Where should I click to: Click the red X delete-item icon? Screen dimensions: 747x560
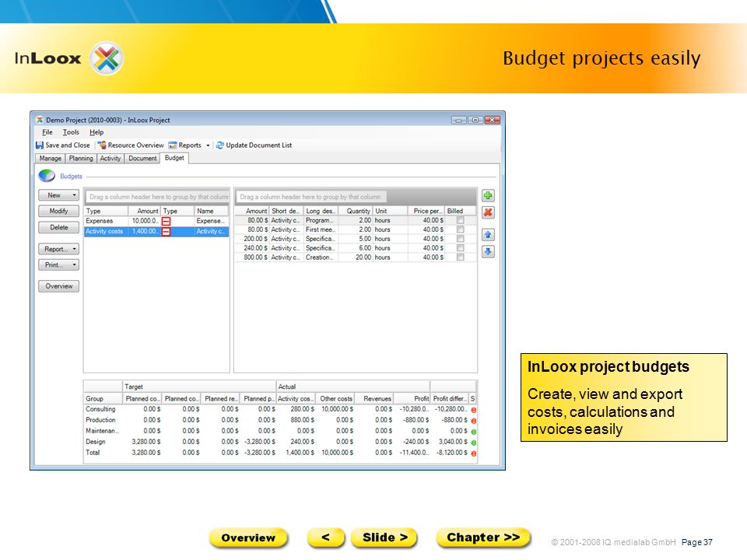coord(488,212)
